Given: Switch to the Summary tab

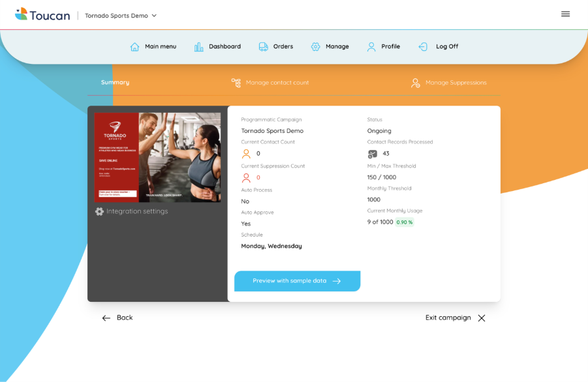Looking at the screenshot, I should tap(115, 83).
